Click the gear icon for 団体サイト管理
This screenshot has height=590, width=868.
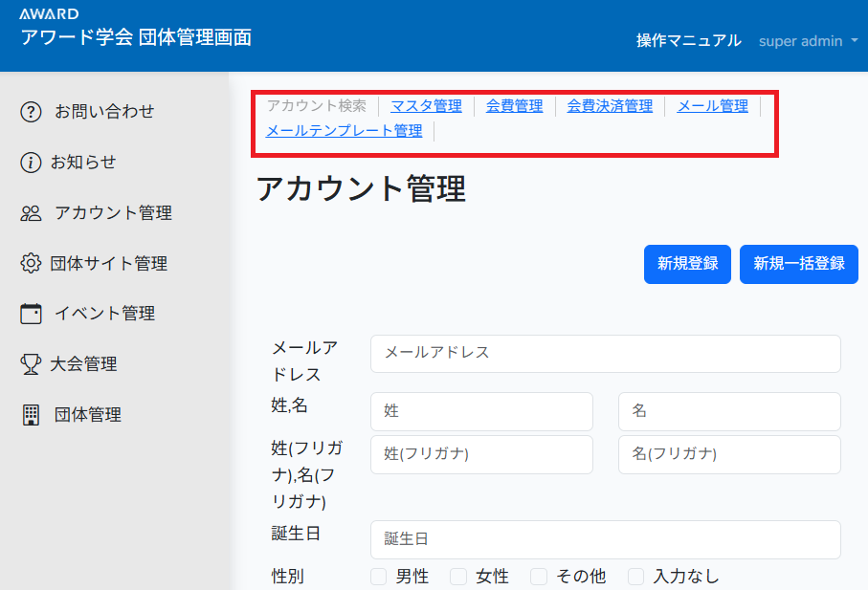(x=32, y=264)
